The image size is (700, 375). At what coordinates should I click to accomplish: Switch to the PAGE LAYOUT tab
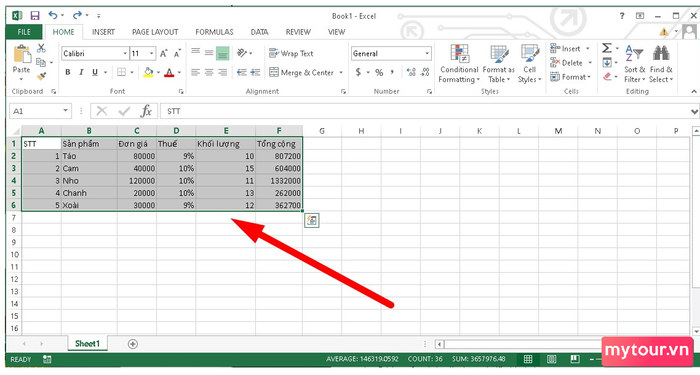(x=155, y=32)
